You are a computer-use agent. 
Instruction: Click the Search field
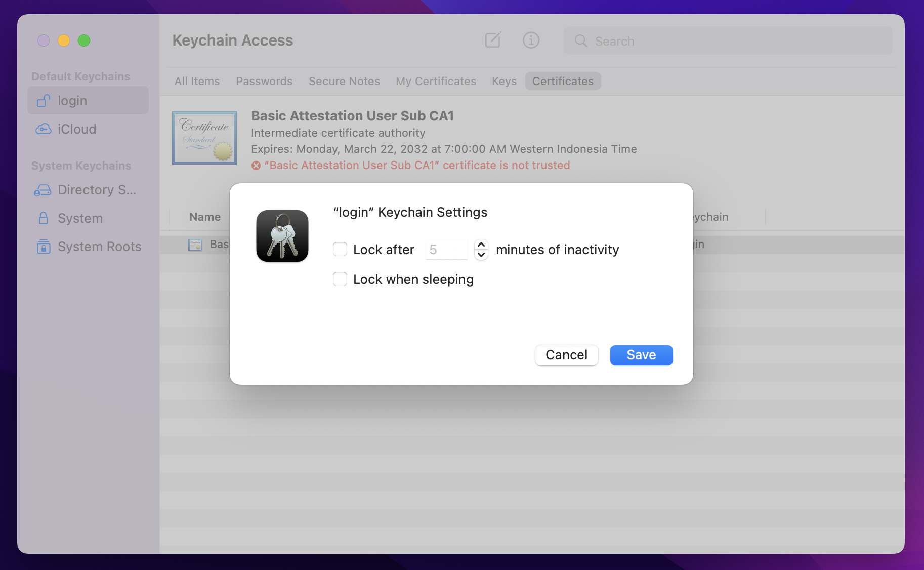click(728, 41)
